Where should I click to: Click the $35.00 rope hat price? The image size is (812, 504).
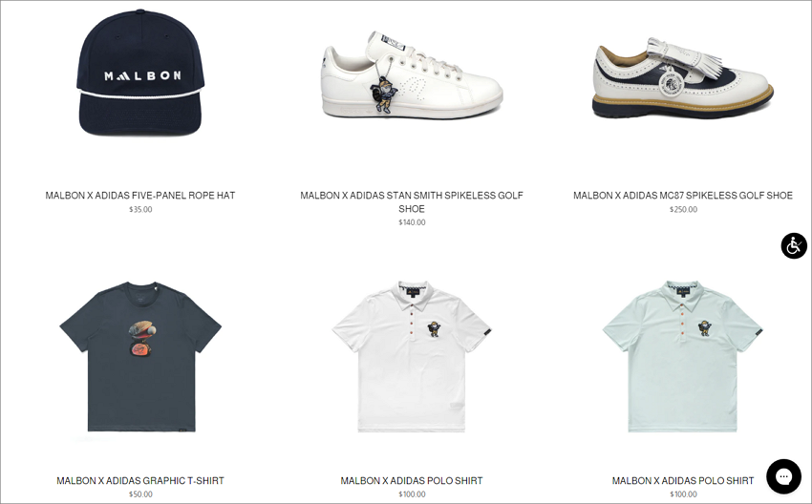140,210
